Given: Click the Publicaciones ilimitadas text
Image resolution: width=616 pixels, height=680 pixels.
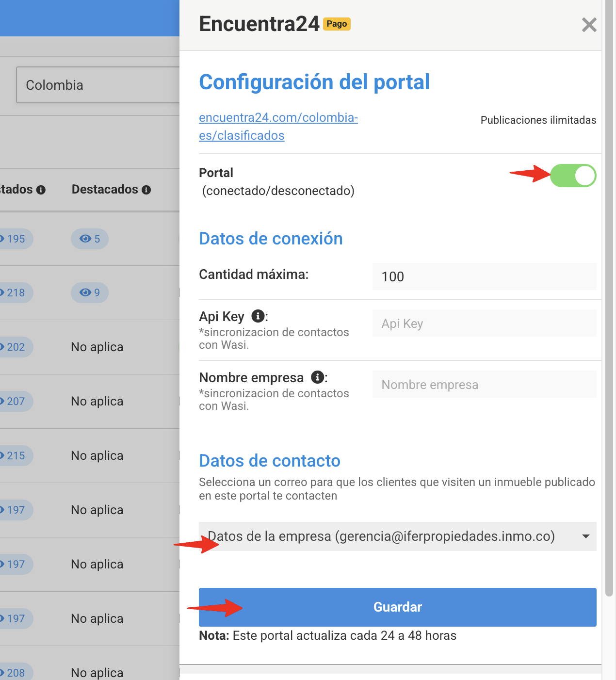Looking at the screenshot, I should tap(538, 120).
